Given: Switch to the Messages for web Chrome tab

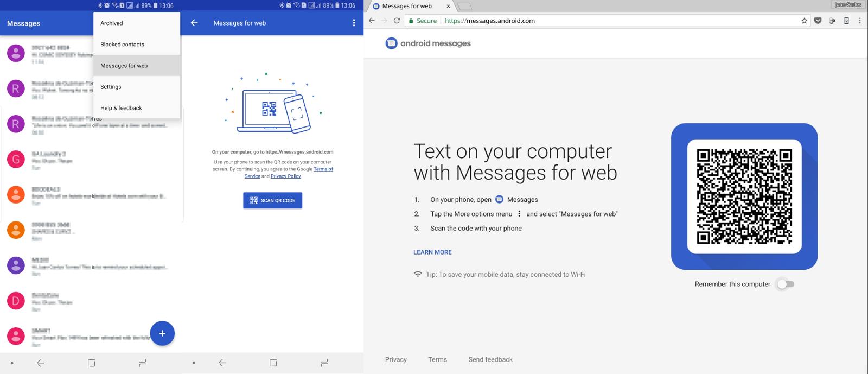Looking at the screenshot, I should click(x=411, y=7).
